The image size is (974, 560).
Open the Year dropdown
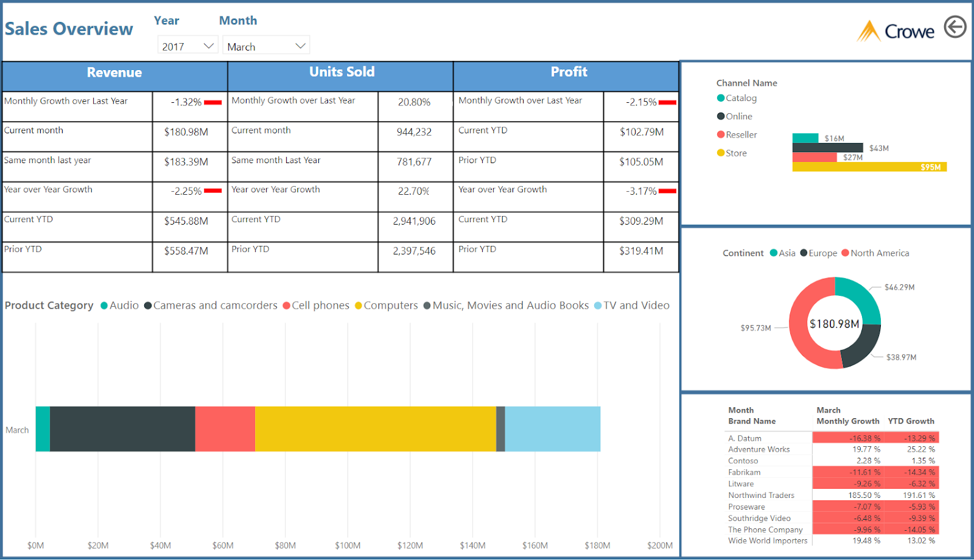[x=187, y=44]
